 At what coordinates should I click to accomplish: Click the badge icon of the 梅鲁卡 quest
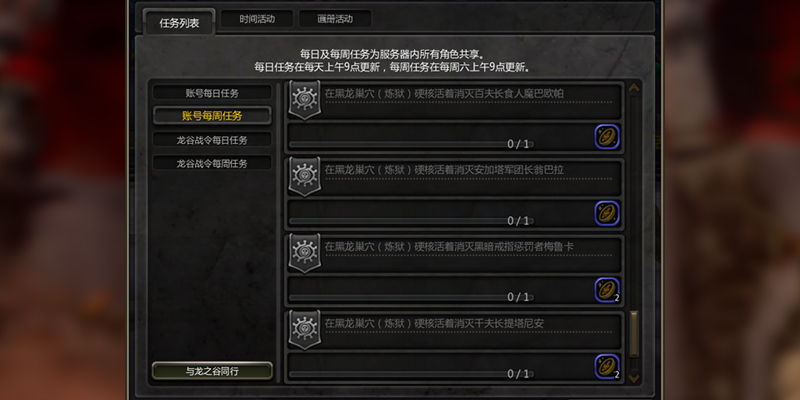pos(305,253)
